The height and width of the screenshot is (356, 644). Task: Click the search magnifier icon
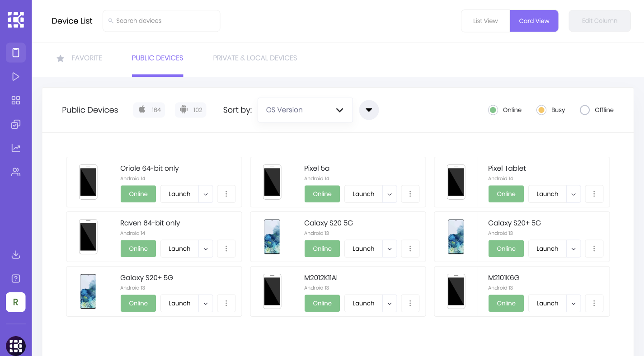111,21
